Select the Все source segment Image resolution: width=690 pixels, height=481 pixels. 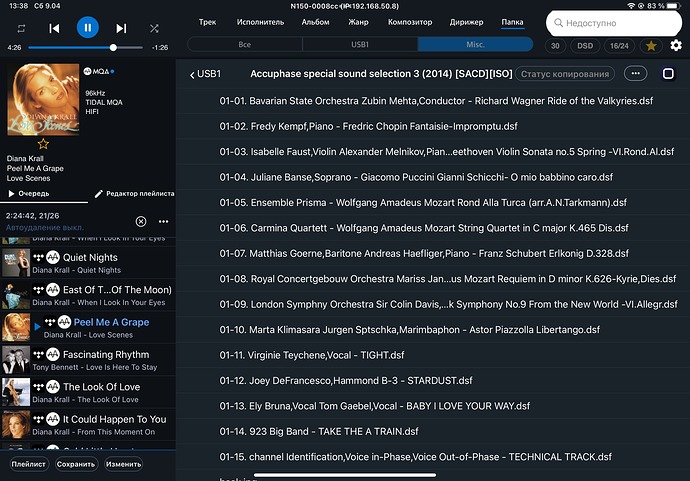point(245,44)
